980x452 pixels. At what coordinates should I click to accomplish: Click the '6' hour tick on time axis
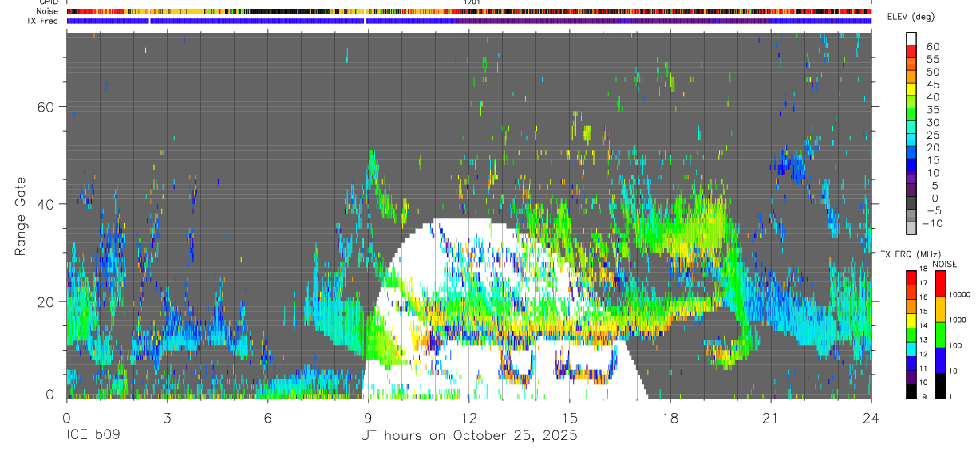tap(267, 417)
